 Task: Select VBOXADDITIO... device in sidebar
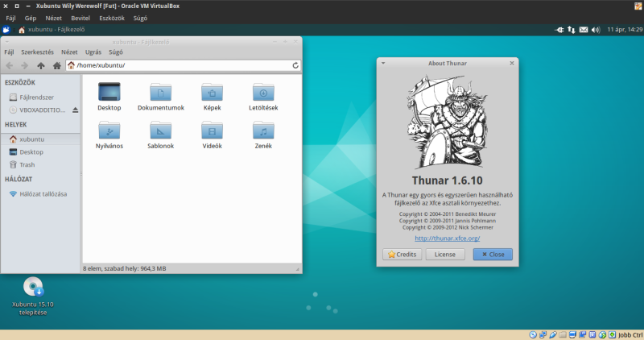[37, 110]
